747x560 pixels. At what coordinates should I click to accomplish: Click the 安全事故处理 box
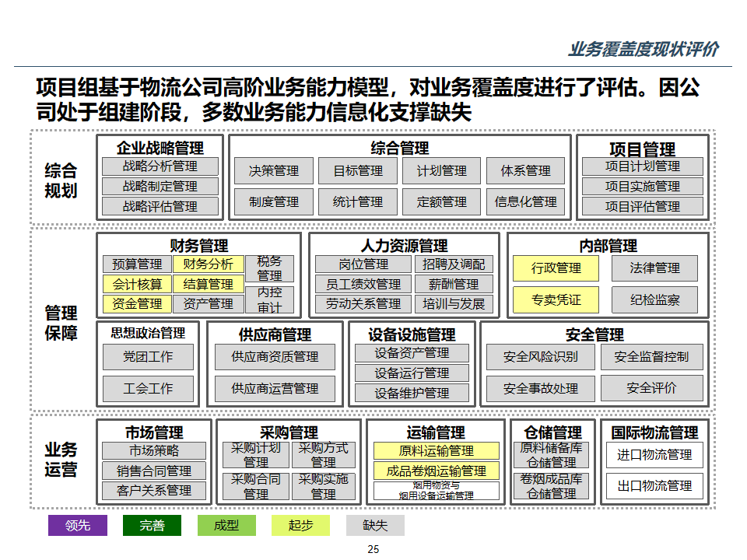[x=541, y=389]
